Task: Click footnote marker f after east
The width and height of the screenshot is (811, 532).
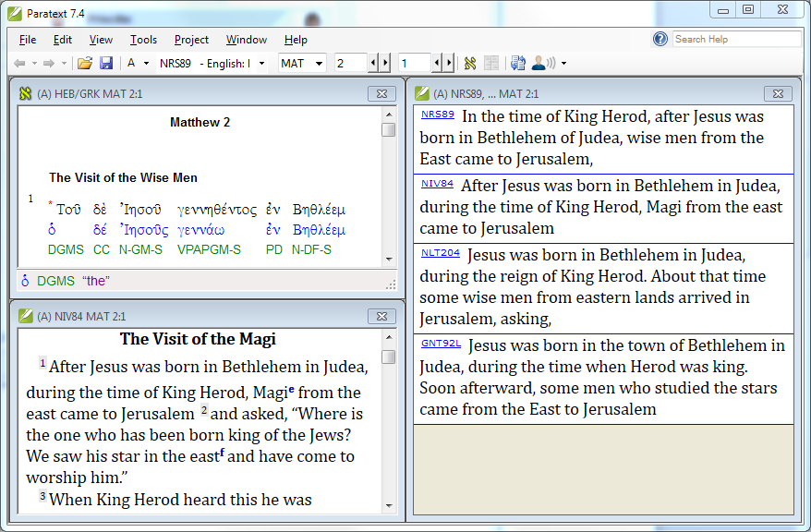Action: (223, 453)
